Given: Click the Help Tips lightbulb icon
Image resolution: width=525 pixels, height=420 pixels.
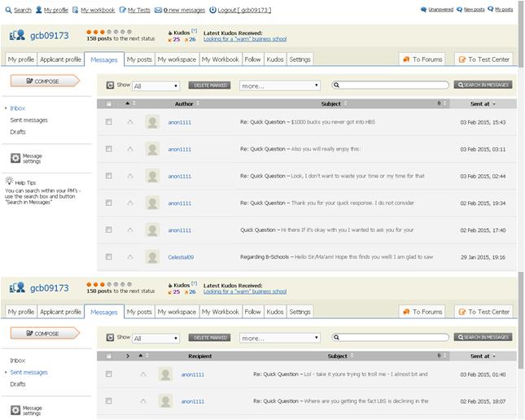Looking at the screenshot, I should [x=9, y=181].
